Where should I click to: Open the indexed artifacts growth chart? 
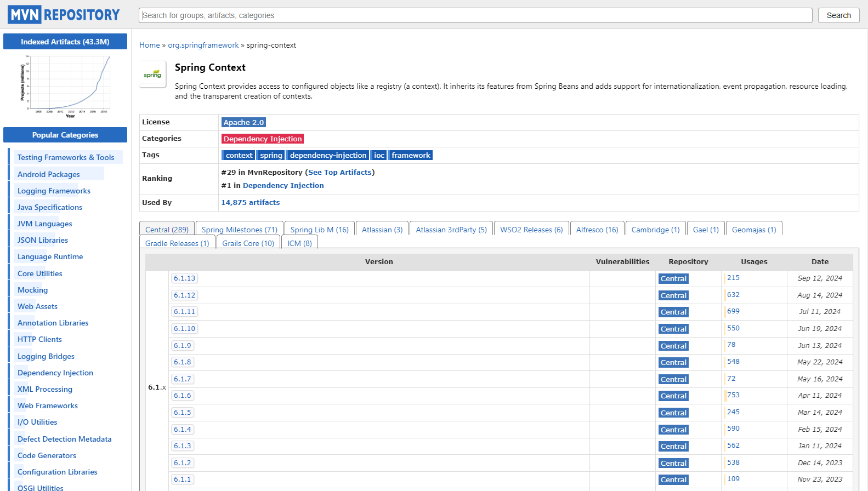click(65, 86)
